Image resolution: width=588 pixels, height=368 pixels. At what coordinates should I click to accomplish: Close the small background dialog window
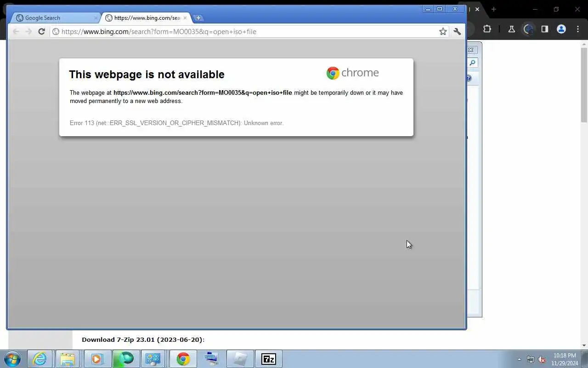471,50
